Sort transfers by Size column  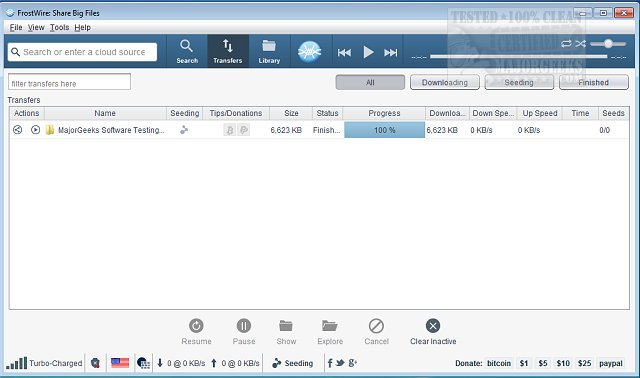tap(291, 113)
